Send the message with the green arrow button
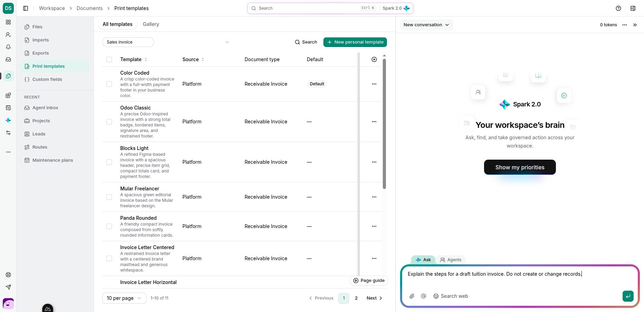 (628, 296)
